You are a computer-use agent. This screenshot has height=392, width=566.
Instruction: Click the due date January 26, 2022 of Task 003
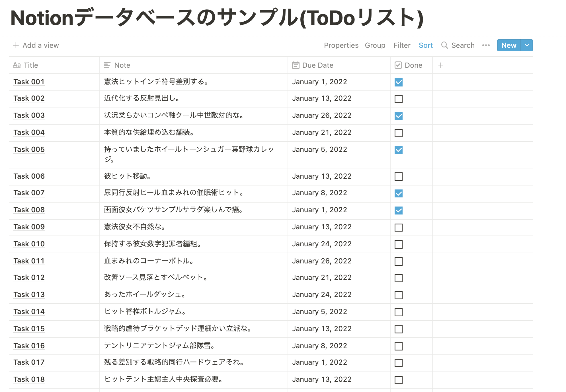click(x=322, y=115)
